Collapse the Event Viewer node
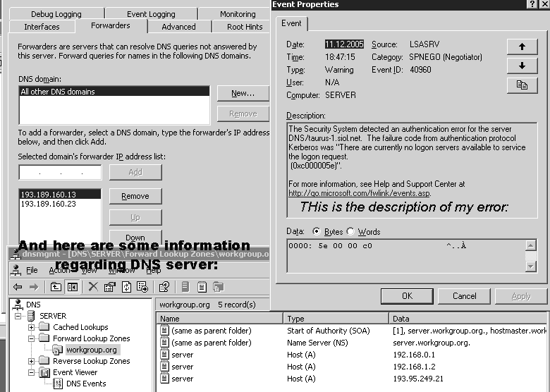550x392 pixels. click(31, 372)
